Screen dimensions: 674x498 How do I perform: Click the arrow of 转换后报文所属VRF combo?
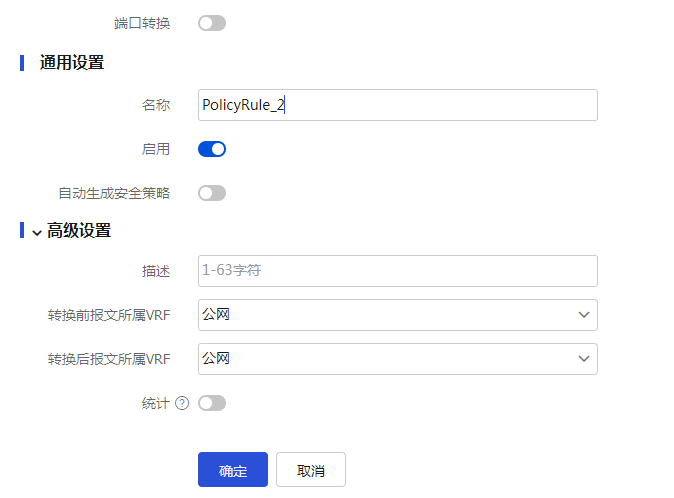[584, 359]
